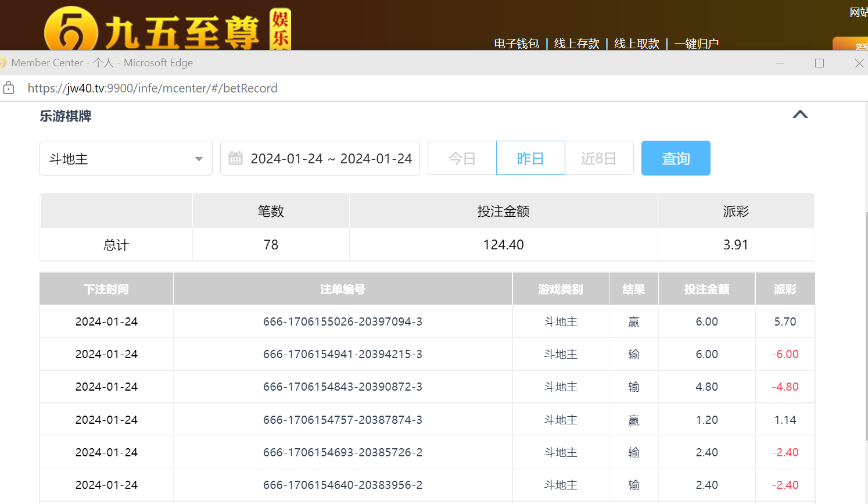The height and width of the screenshot is (504, 868).
Task: Select the 今日 date filter
Action: coord(462,158)
